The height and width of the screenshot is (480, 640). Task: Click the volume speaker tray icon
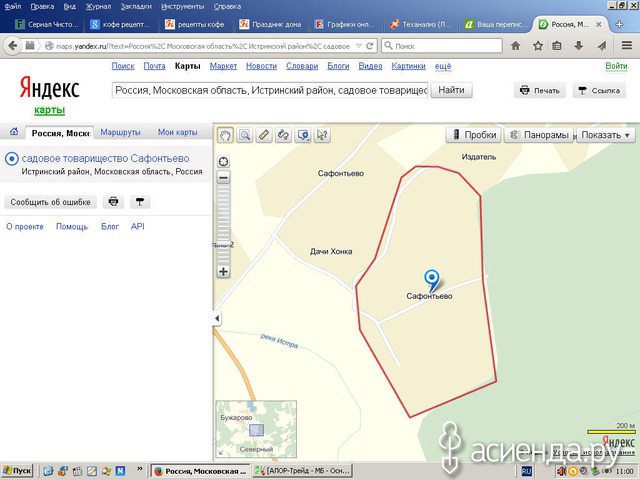point(562,471)
